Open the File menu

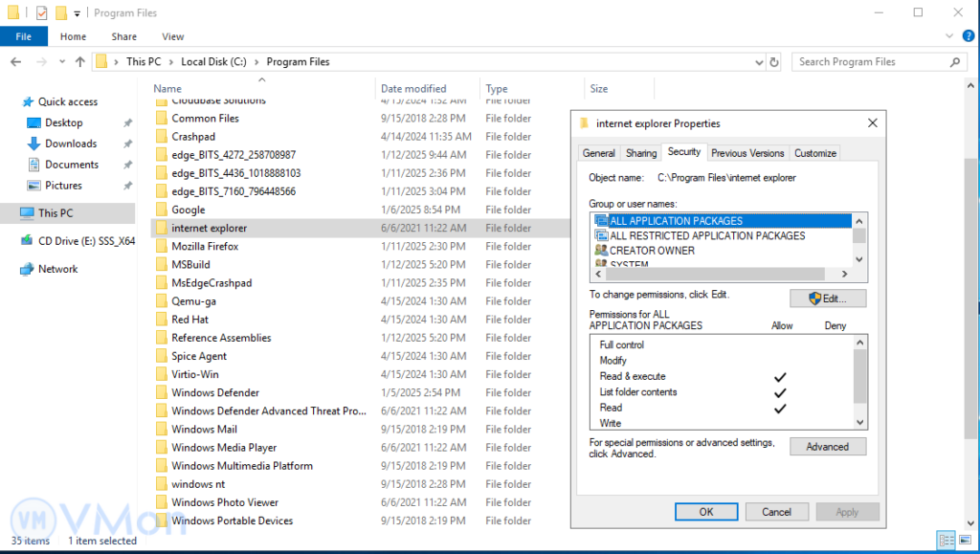click(24, 37)
